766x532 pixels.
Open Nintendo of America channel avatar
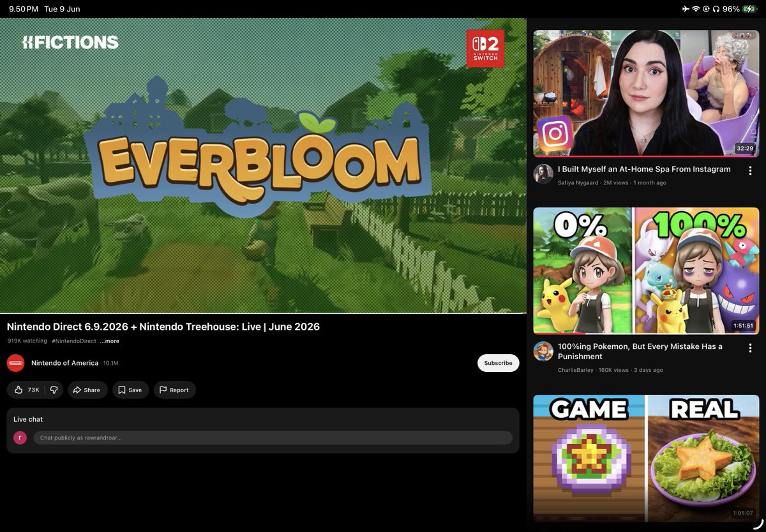pyautogui.click(x=16, y=363)
